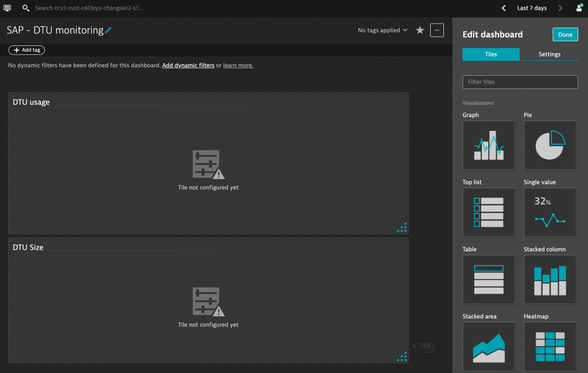Open the Dynatrace navigation menu icon
Viewport: 588px width, 373px height.
coord(7,8)
